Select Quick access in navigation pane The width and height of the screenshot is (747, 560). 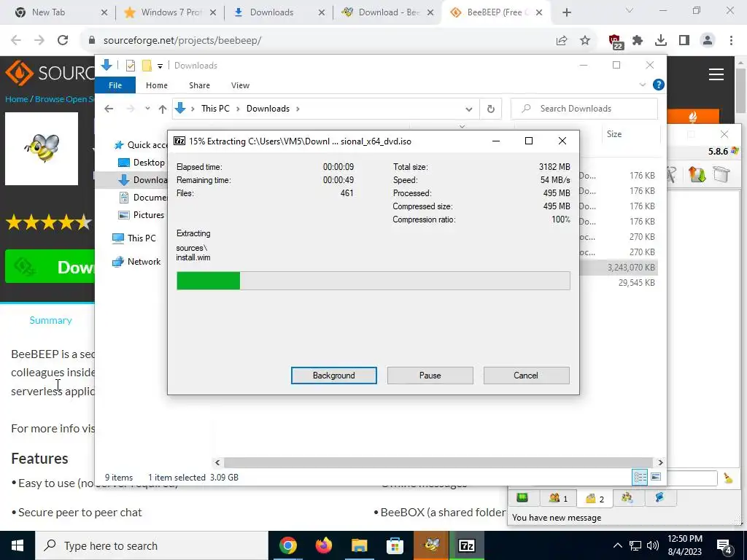pos(141,145)
